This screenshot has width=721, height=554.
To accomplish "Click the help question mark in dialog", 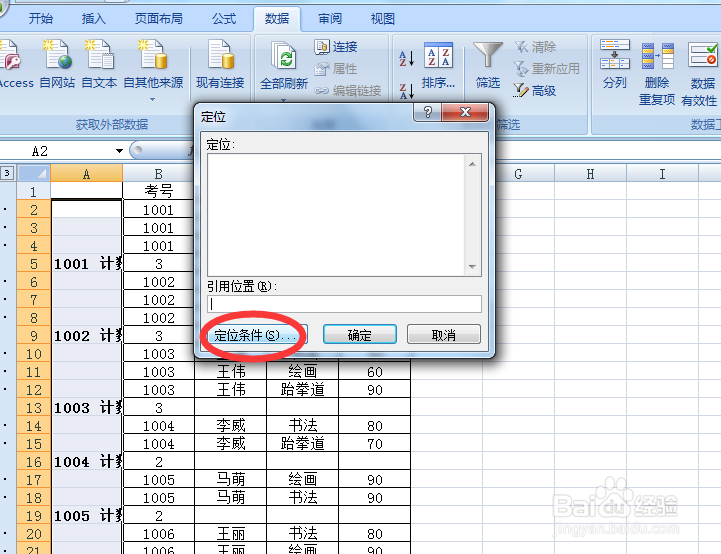I will tap(428, 112).
